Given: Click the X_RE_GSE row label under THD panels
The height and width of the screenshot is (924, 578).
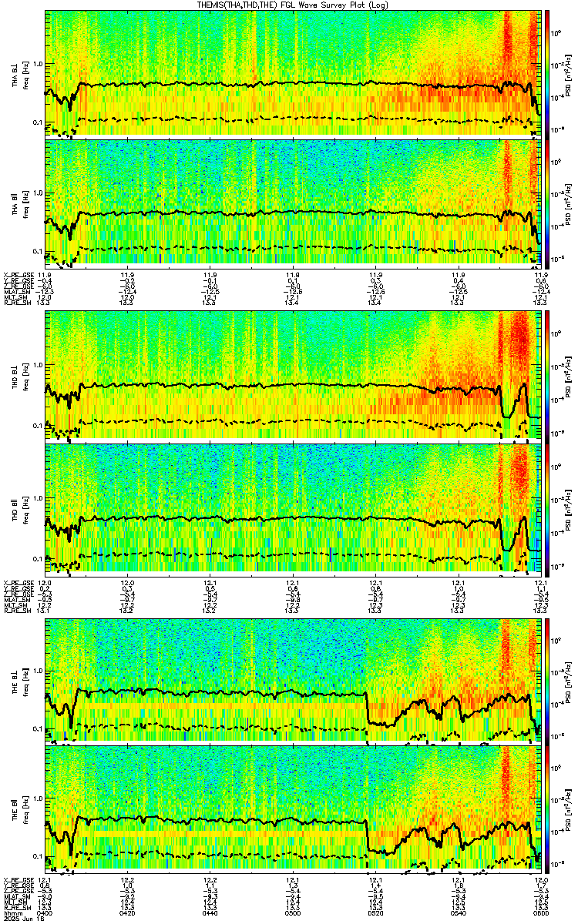Looking at the screenshot, I should click(x=17, y=582).
